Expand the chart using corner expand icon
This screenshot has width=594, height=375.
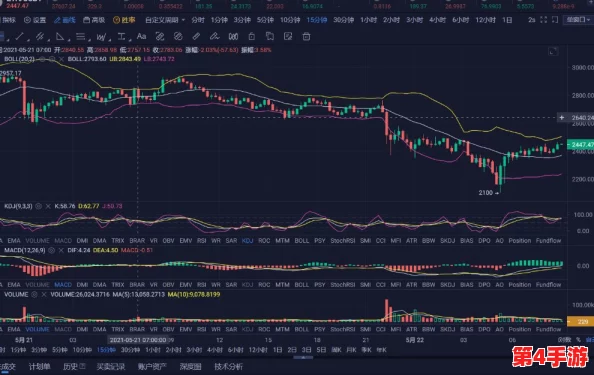(553, 51)
